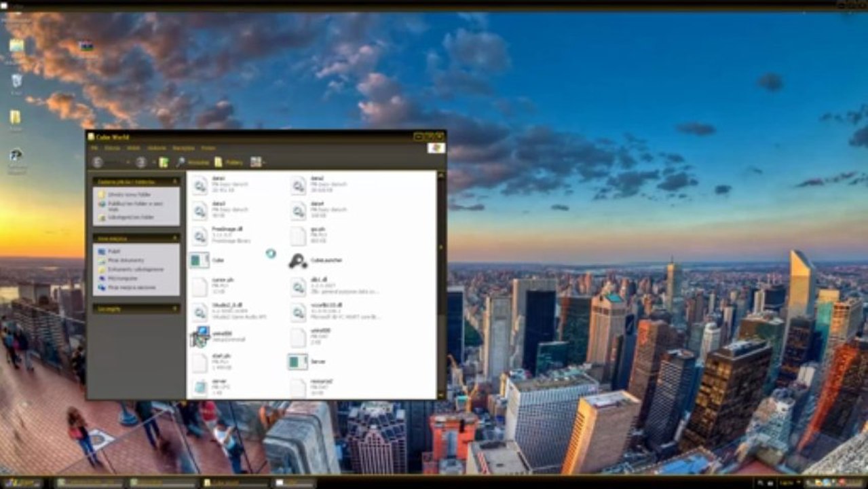Switch to Cube World taskbar button
The height and width of the screenshot is (489, 868).
pyautogui.click(x=234, y=483)
